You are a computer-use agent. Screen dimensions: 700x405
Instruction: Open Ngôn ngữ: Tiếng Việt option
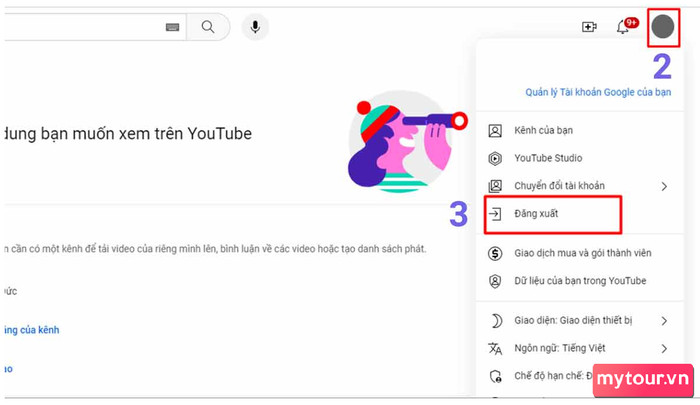click(580, 348)
